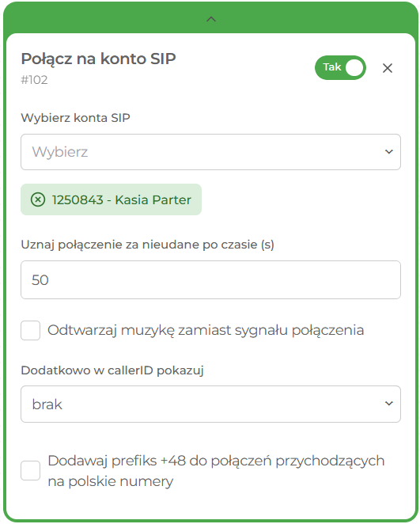Click the Dodawaj prefiks +48 label text
This screenshot has width=420, height=524.
pyautogui.click(x=216, y=471)
